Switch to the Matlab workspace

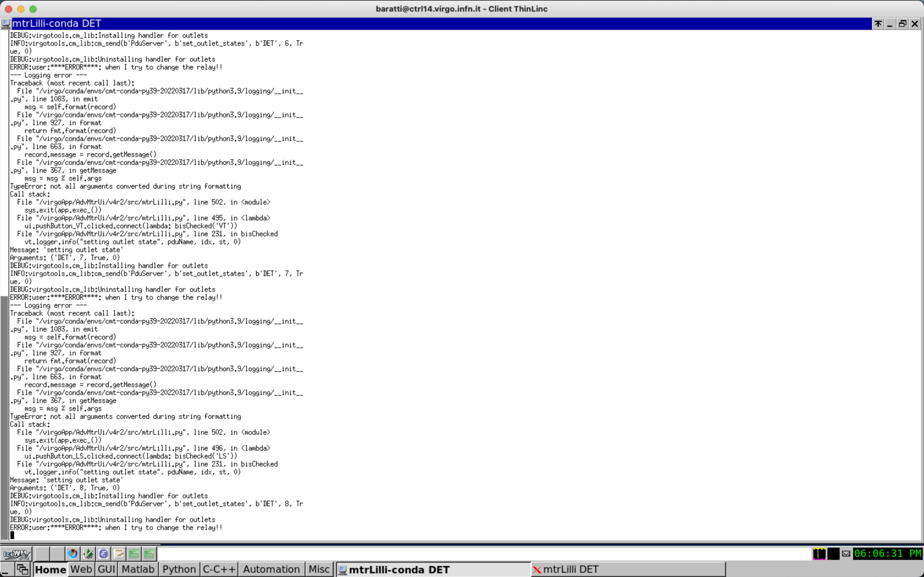(138, 569)
